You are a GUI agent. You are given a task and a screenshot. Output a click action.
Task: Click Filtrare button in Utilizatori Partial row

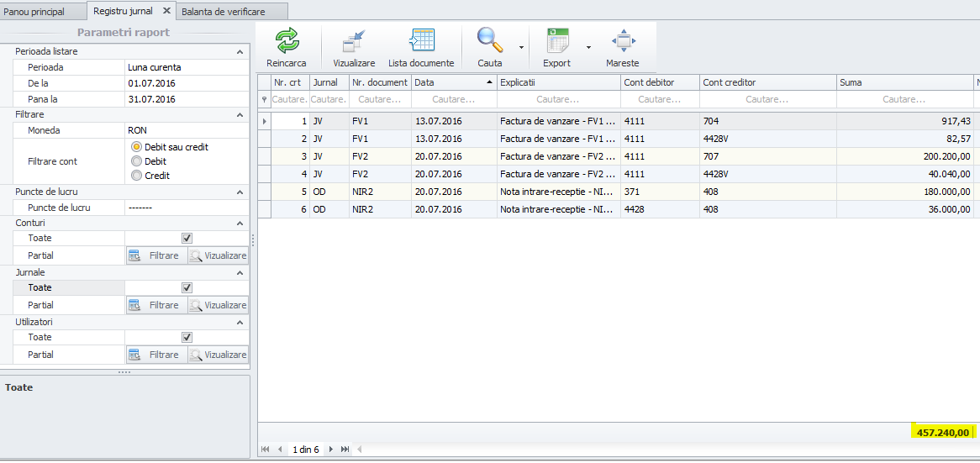(x=157, y=355)
